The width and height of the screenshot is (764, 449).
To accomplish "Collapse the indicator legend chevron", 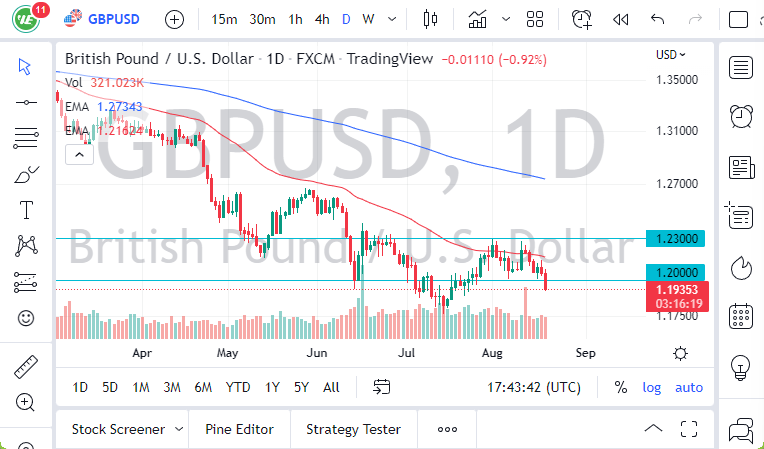I will coord(77,154).
